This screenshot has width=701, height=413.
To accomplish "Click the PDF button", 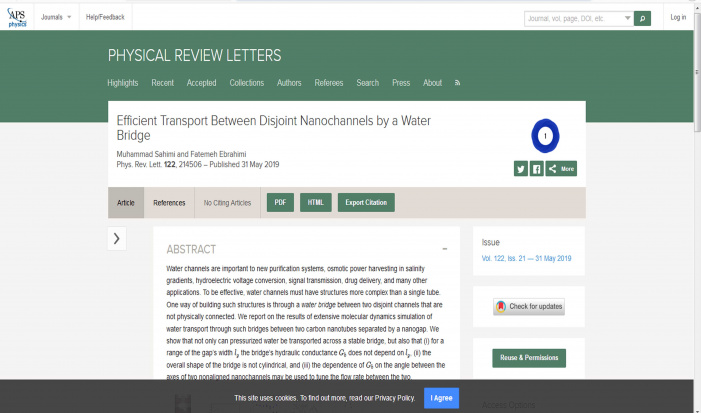I will point(280,202).
